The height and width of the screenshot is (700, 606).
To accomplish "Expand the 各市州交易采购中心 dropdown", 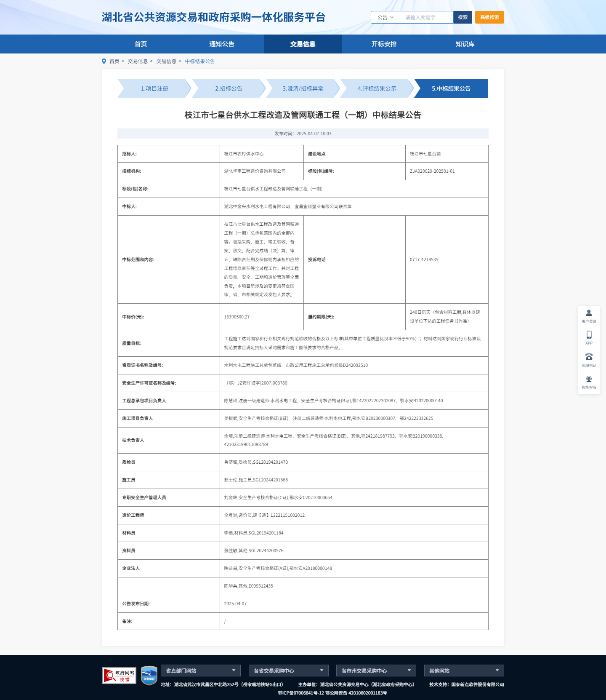I will (x=376, y=671).
